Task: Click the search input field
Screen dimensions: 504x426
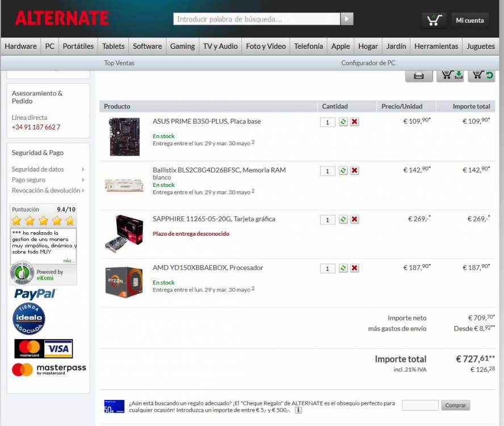Action: 257,19
